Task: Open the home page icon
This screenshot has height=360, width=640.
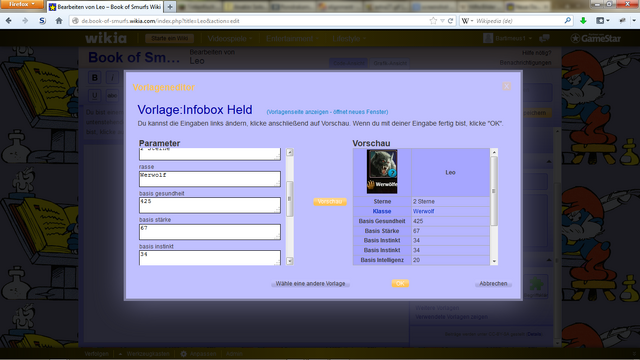Action: (x=59, y=21)
